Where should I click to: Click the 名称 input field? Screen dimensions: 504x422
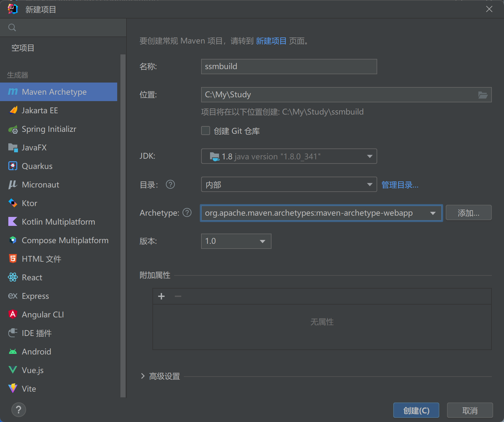point(289,67)
